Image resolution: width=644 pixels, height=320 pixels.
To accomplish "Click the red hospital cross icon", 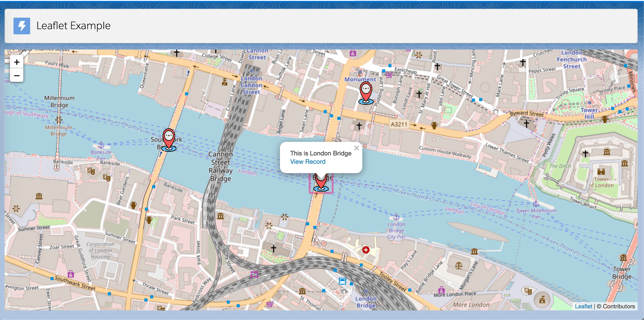I will point(366,250).
